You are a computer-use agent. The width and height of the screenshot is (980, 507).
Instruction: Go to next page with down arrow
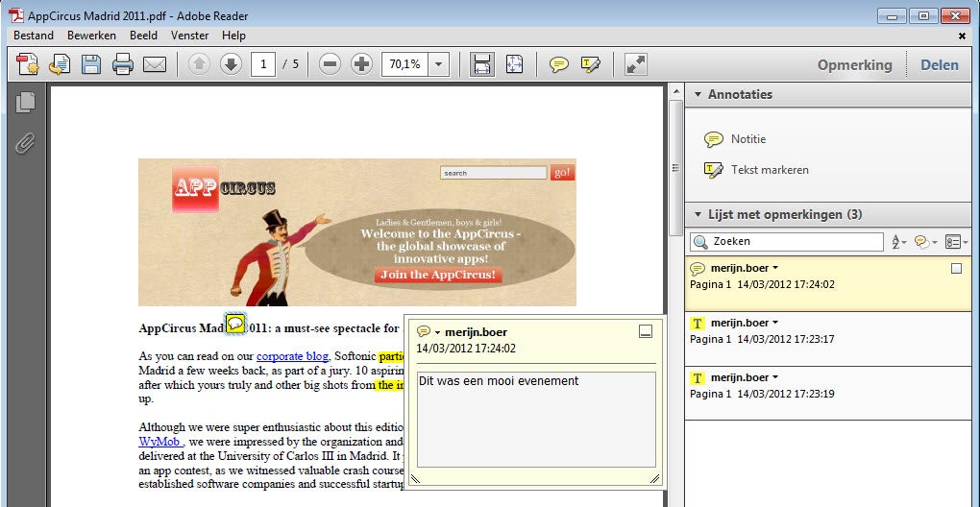point(231,64)
